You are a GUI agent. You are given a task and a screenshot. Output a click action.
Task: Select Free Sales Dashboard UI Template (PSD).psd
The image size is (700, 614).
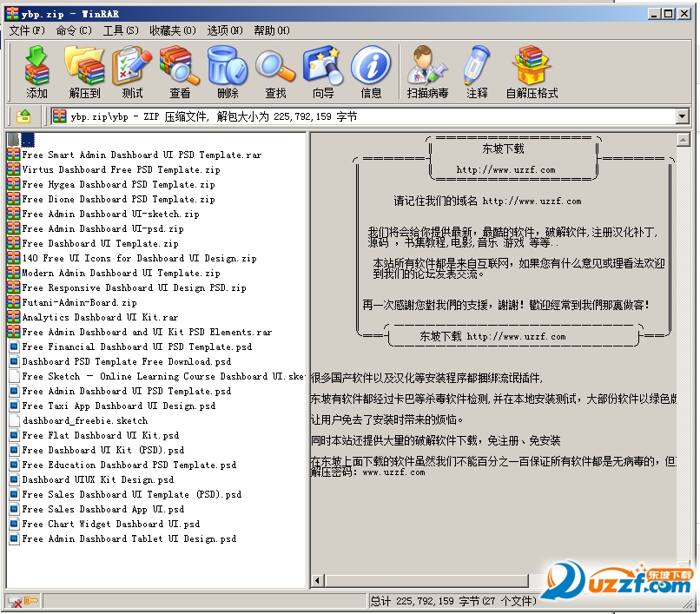point(132,494)
